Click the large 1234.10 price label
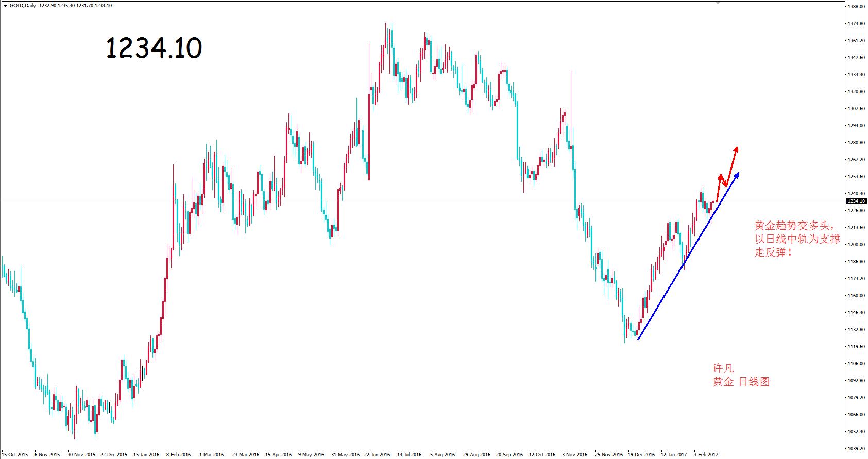 (x=154, y=48)
